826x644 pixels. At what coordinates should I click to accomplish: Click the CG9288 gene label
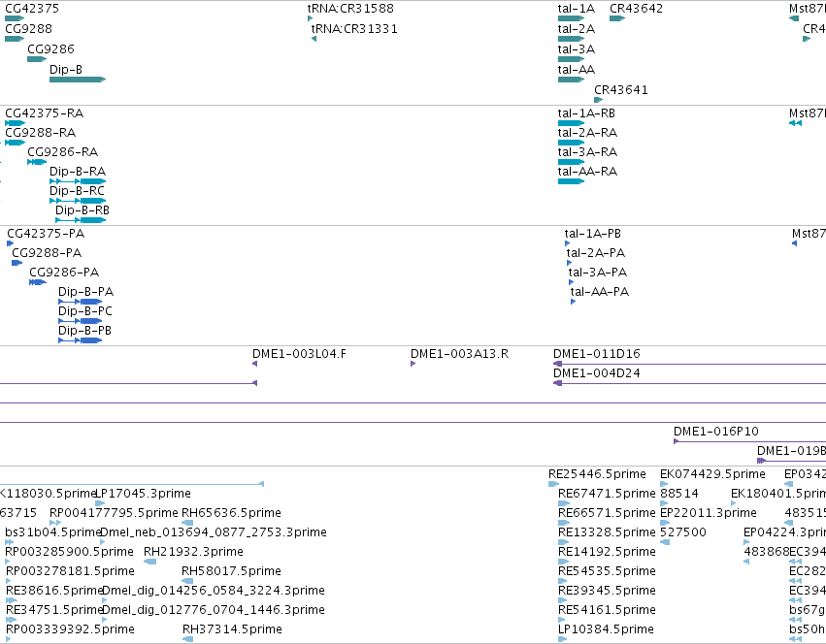[28, 28]
